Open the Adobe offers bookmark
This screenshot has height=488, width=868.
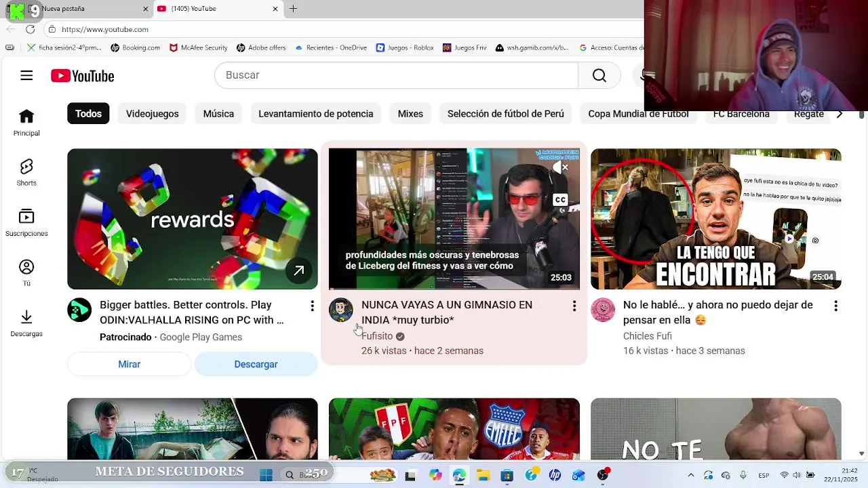click(262, 47)
